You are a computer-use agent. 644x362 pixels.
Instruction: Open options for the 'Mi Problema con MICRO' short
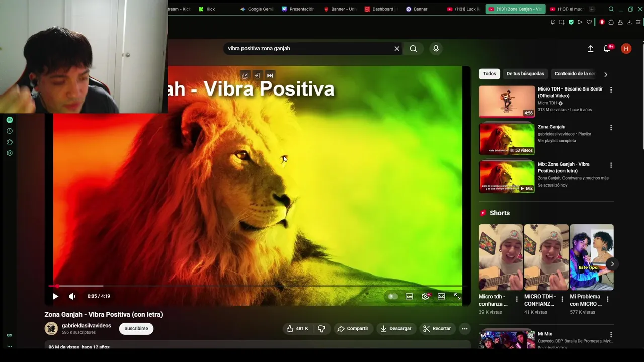607,299
